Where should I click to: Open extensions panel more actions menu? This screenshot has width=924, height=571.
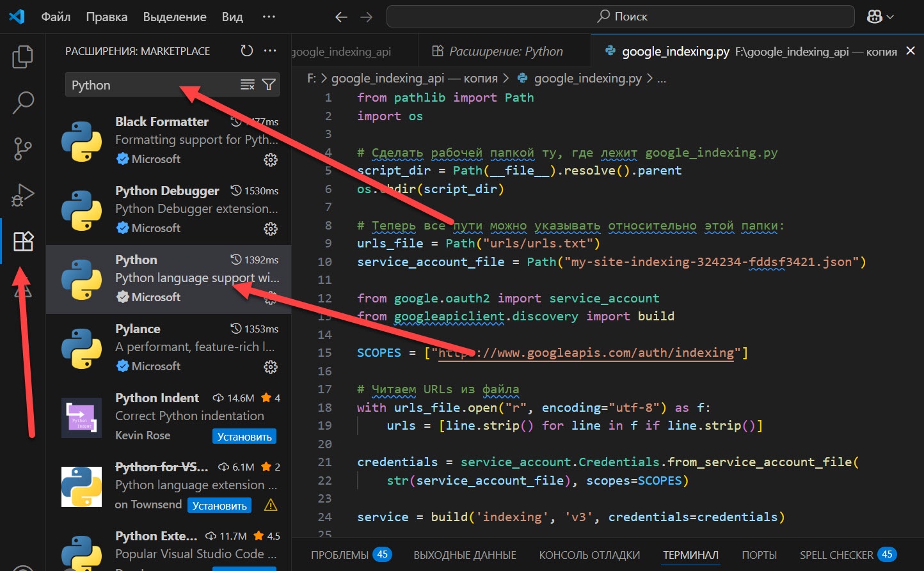[x=270, y=51]
